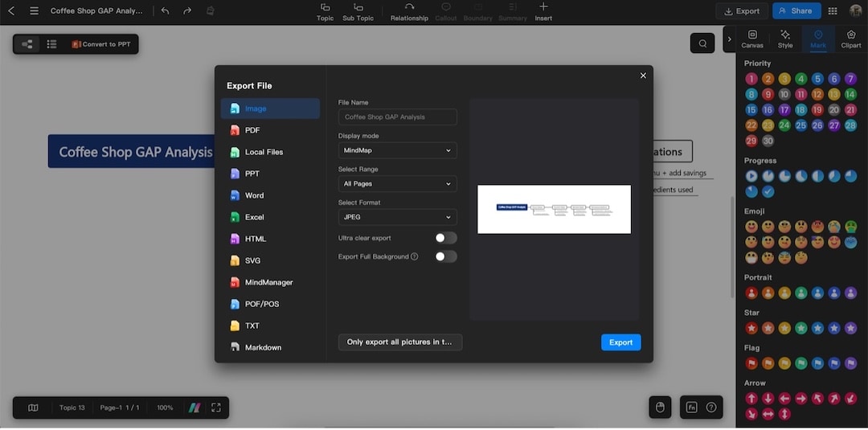Enter fullscreen mode
This screenshot has height=430, width=868.
(216, 407)
